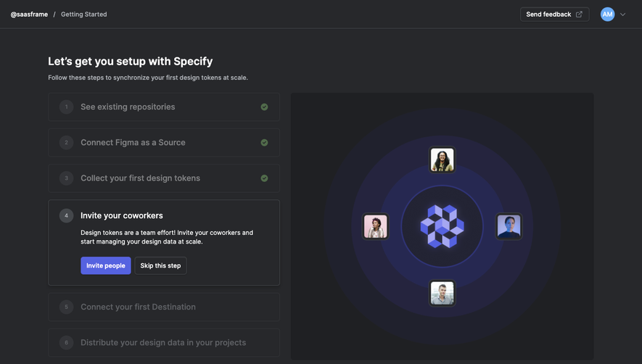642x364 pixels.
Task: Click the Specify cube logo in illustration
Action: click(x=443, y=226)
